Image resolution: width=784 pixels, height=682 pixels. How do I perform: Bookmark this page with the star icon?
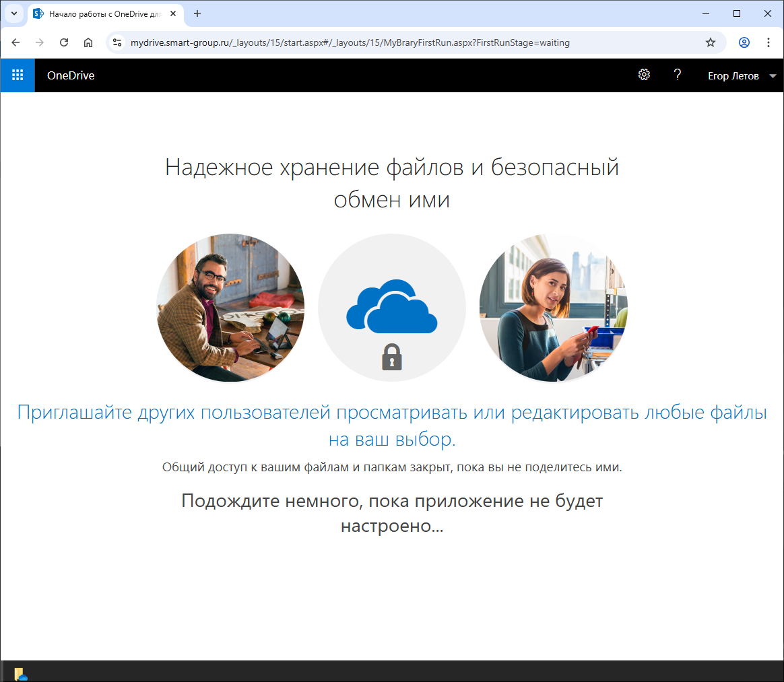[711, 42]
